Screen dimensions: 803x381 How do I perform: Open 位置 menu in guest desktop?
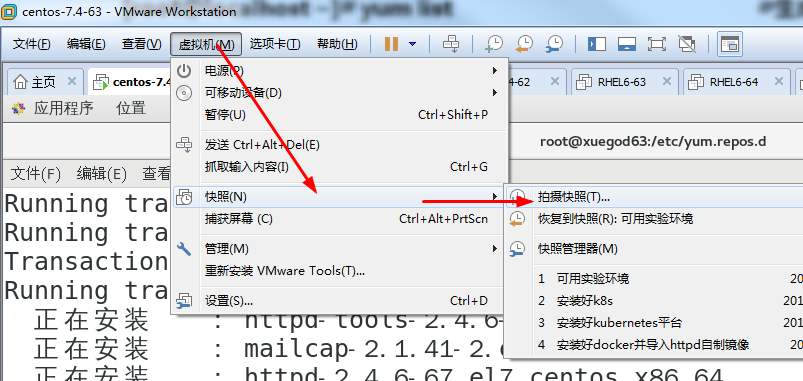point(131,108)
